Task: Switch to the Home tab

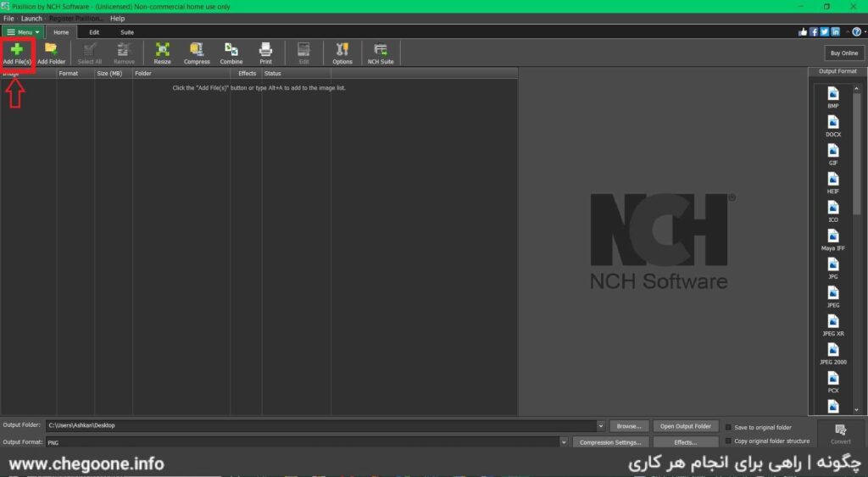Action: click(x=61, y=32)
